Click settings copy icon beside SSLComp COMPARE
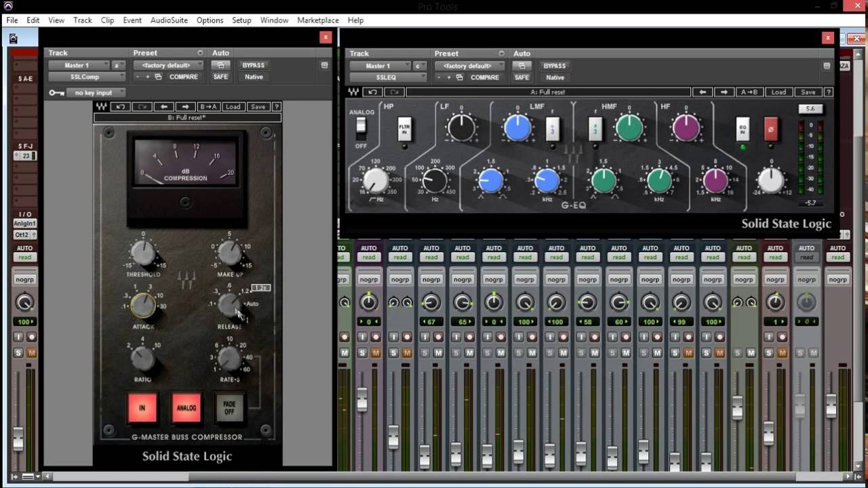This screenshot has width=868, height=488. click(x=158, y=77)
